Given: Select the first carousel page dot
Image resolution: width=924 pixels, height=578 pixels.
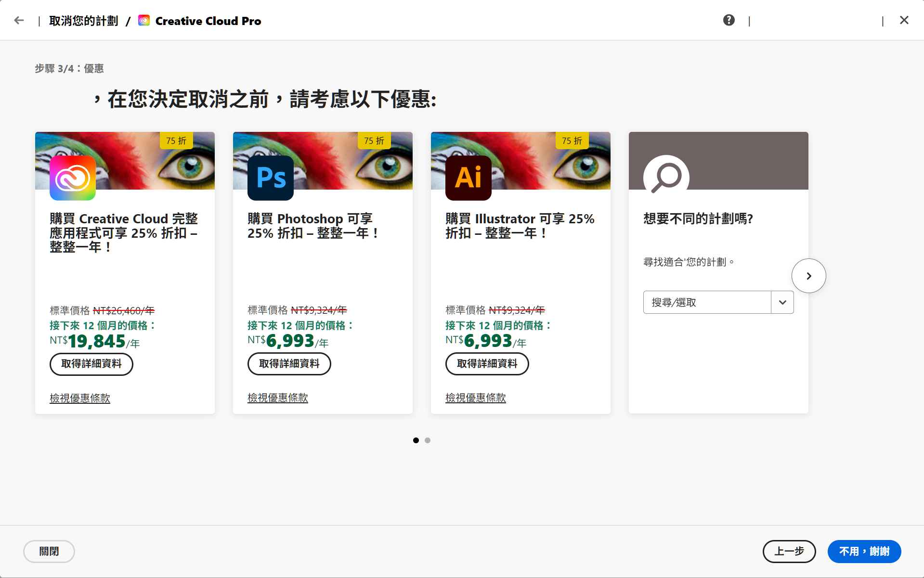Looking at the screenshot, I should coord(416,440).
